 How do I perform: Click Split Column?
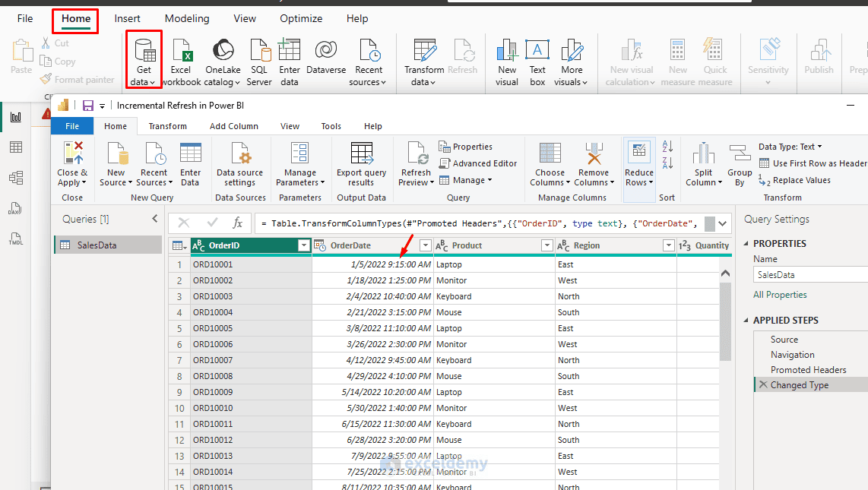(x=704, y=164)
